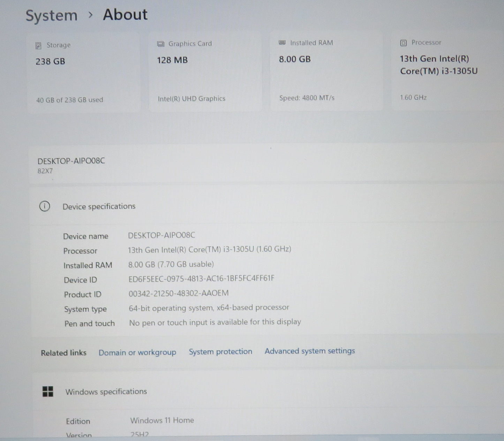Collapse the Device specifications section
This screenshot has height=441, width=504.
click(267, 206)
